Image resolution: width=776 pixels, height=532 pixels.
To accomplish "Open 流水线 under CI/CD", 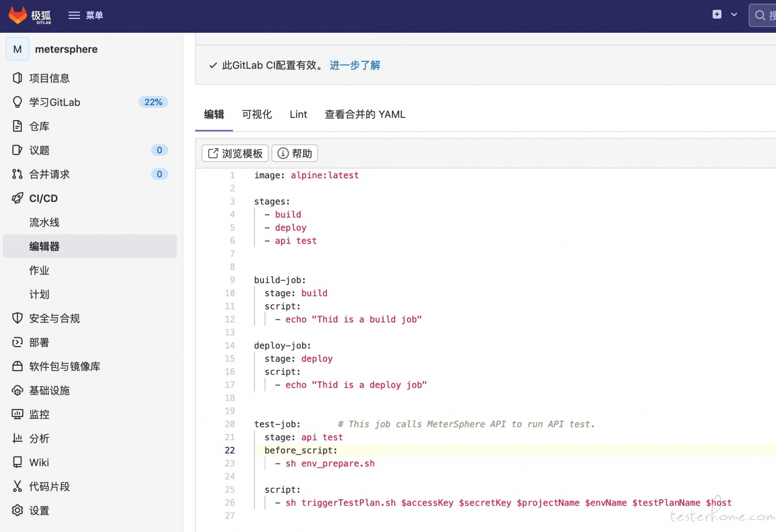I will [44, 222].
